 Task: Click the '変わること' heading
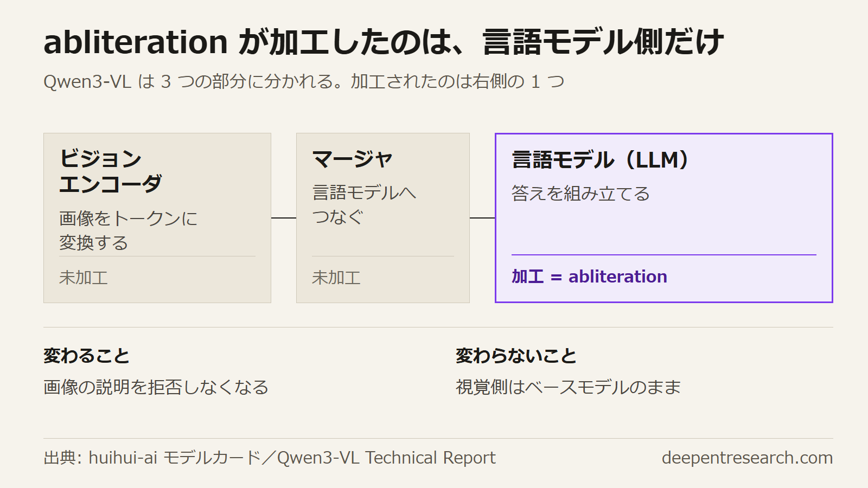click(x=87, y=356)
